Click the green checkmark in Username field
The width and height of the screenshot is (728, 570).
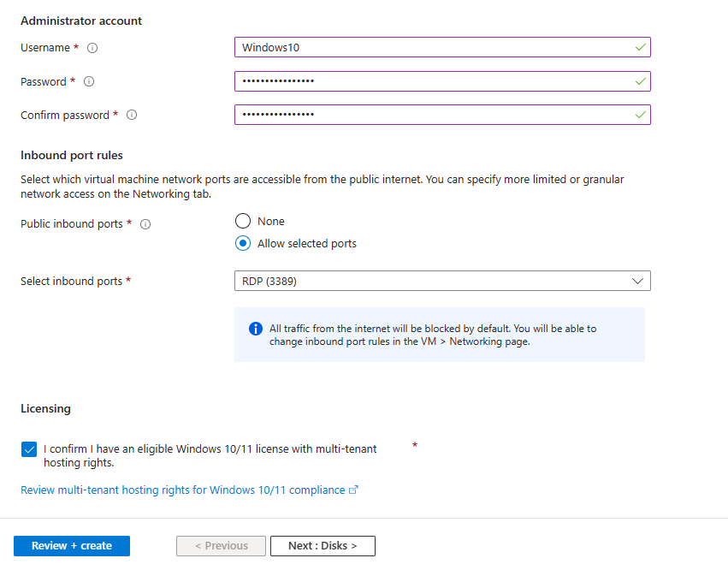click(x=640, y=47)
